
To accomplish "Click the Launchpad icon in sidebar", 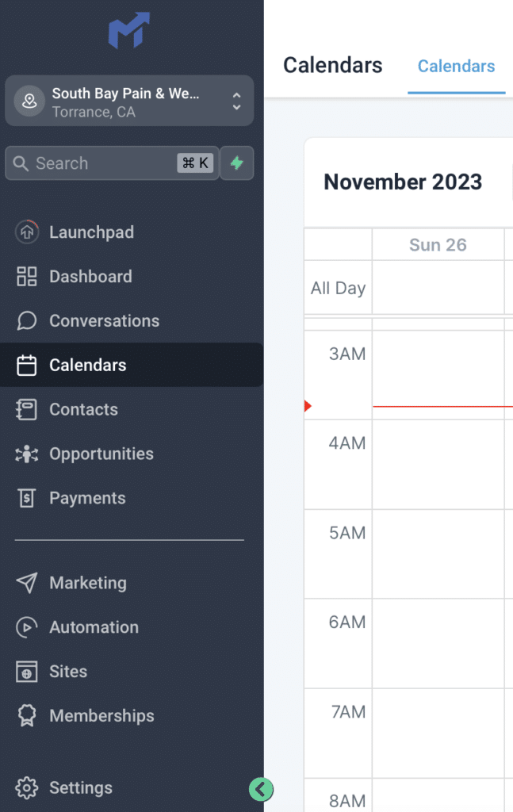I will 27,232.
